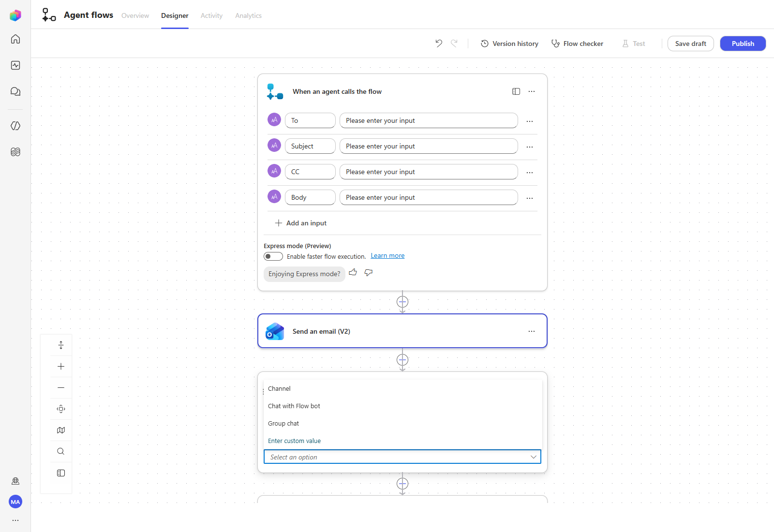
Task: Open more options for Send an email (V2)
Action: tap(532, 331)
